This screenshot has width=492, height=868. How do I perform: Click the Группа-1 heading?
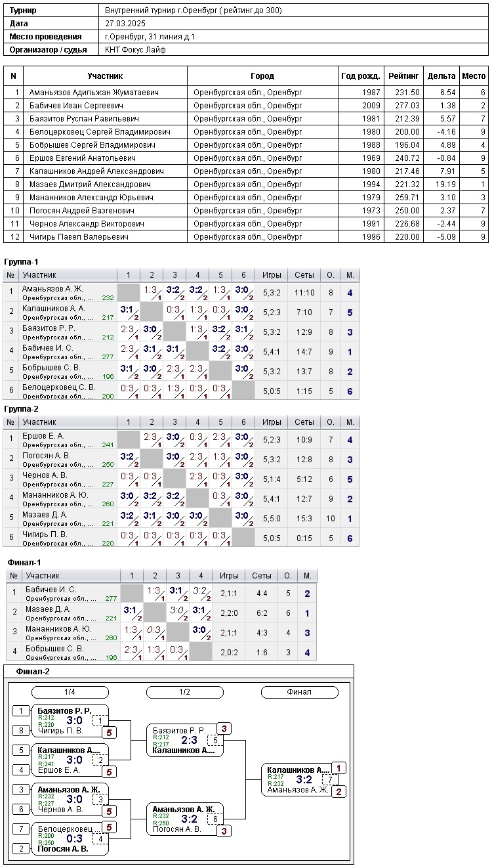(21, 262)
